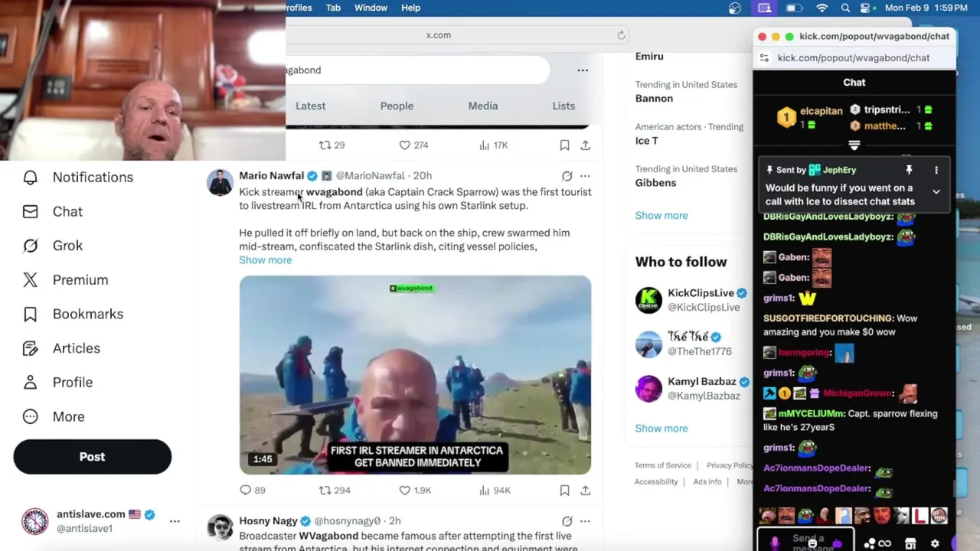980x551 pixels.
Task: Click the X Premium logo icon
Action: (x=30, y=280)
